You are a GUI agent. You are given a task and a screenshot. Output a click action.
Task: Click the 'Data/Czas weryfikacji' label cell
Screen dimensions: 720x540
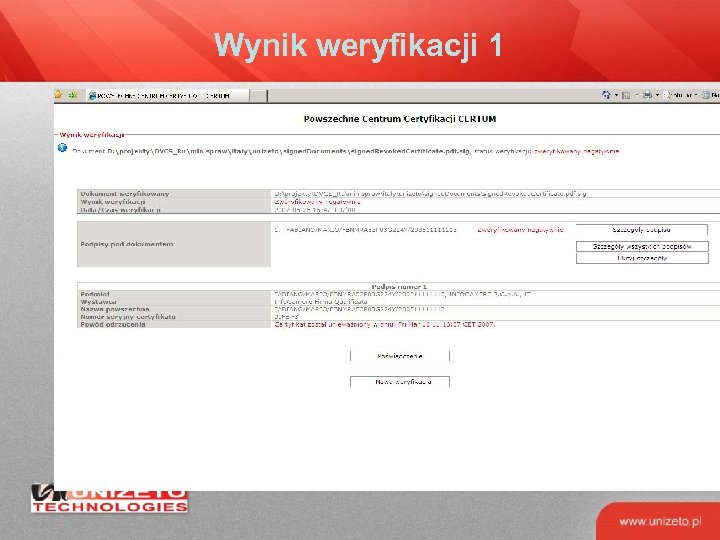click(x=174, y=210)
